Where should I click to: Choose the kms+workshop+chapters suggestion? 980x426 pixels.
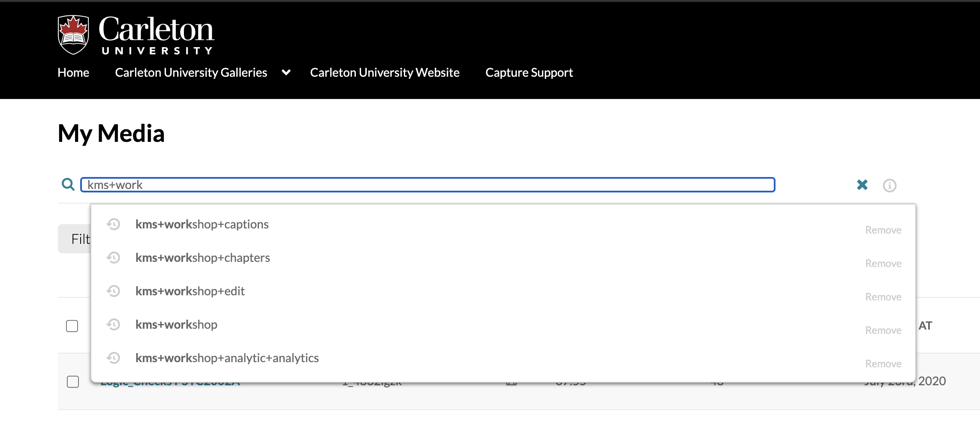[x=202, y=258]
